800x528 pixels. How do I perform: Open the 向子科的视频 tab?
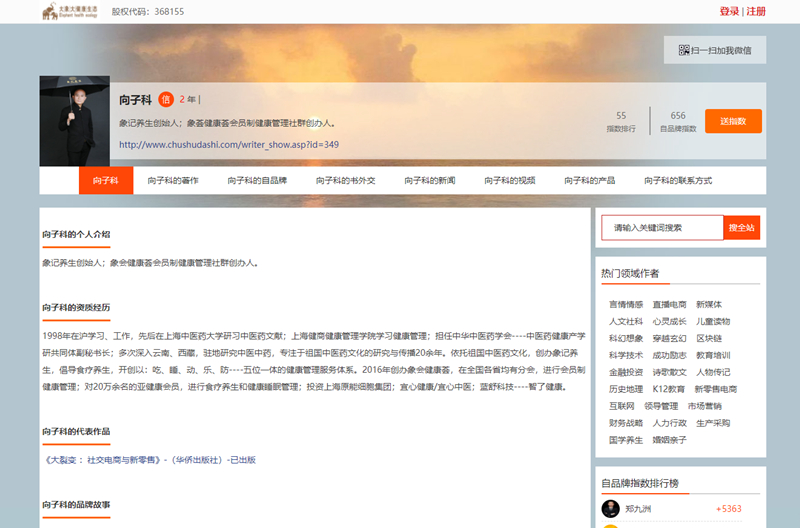coord(510,181)
